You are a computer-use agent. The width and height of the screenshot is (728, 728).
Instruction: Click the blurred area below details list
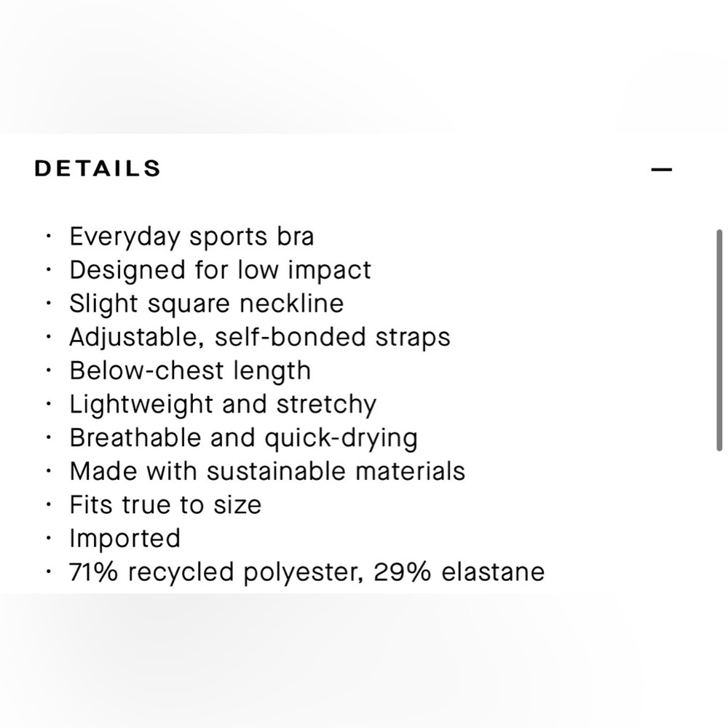pos(364,661)
